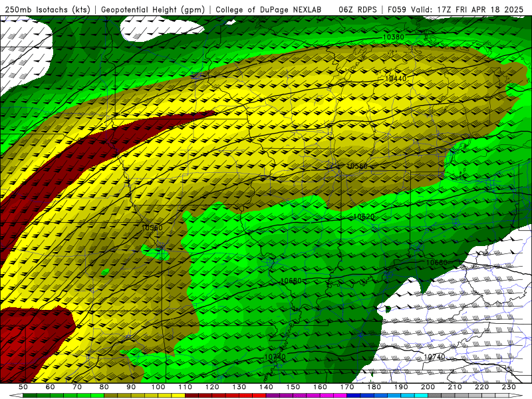Click the "06Z RDPS" model run text
The image size is (532, 399).
[x=358, y=9]
